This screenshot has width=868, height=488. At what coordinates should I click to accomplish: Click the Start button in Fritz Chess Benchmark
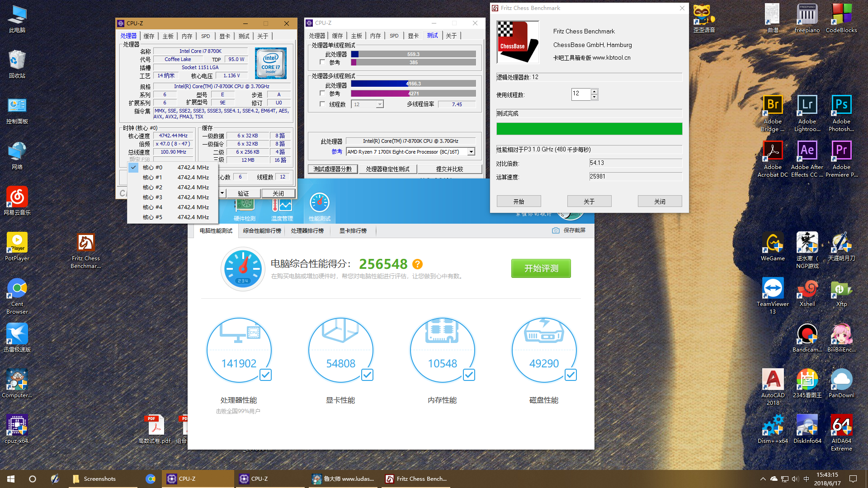click(519, 202)
